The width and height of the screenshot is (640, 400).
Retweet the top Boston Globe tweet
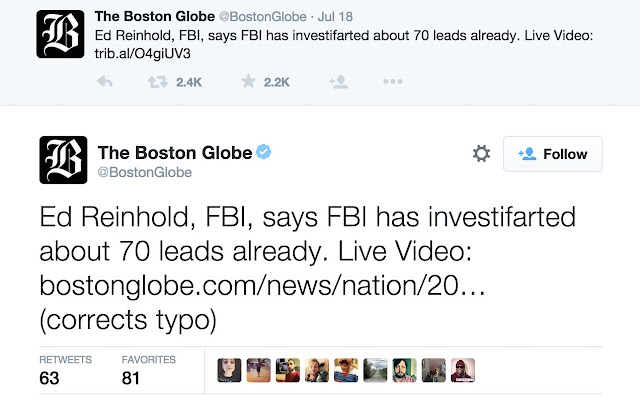158,82
